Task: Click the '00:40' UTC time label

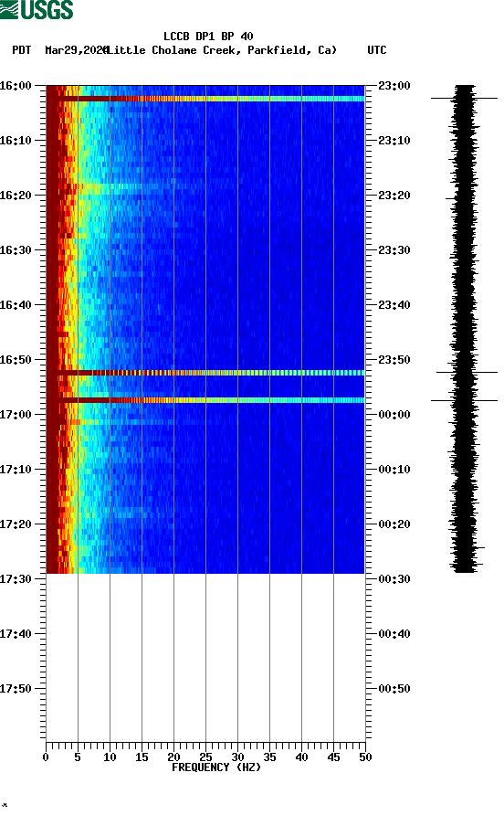Action: click(x=394, y=634)
